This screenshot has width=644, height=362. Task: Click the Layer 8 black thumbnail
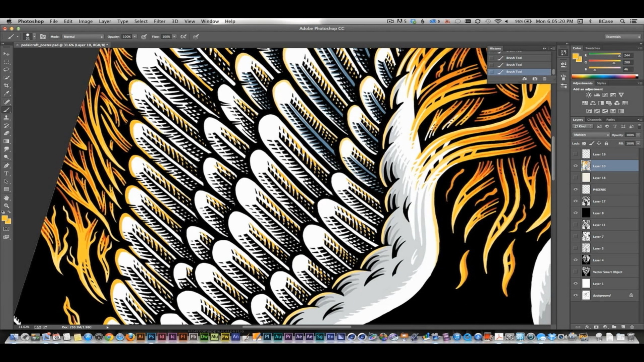[x=586, y=213]
